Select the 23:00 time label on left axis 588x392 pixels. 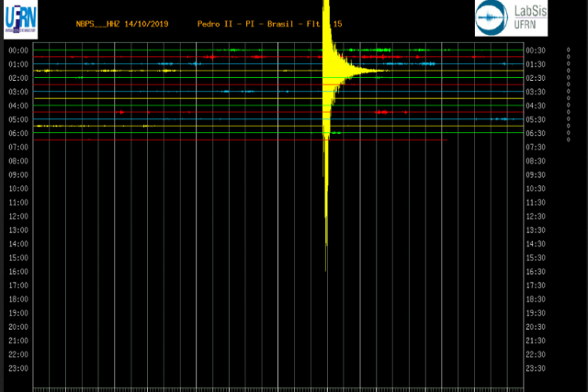point(17,368)
